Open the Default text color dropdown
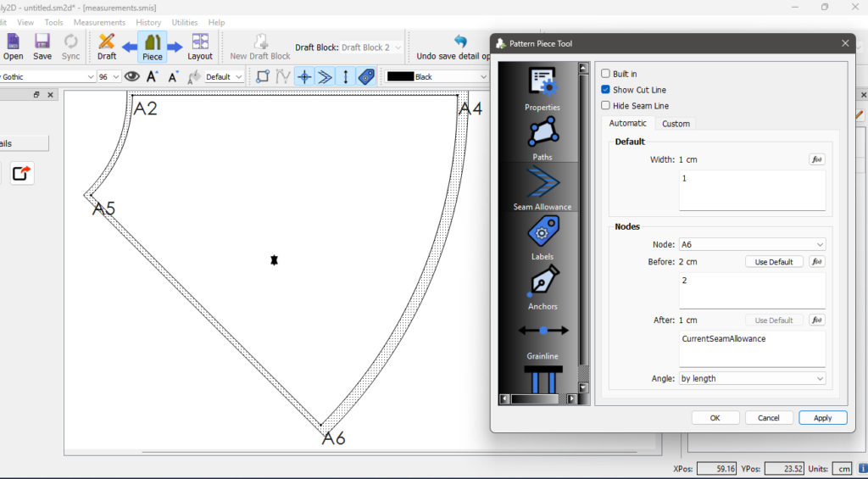This screenshot has height=479, width=868. tap(224, 77)
